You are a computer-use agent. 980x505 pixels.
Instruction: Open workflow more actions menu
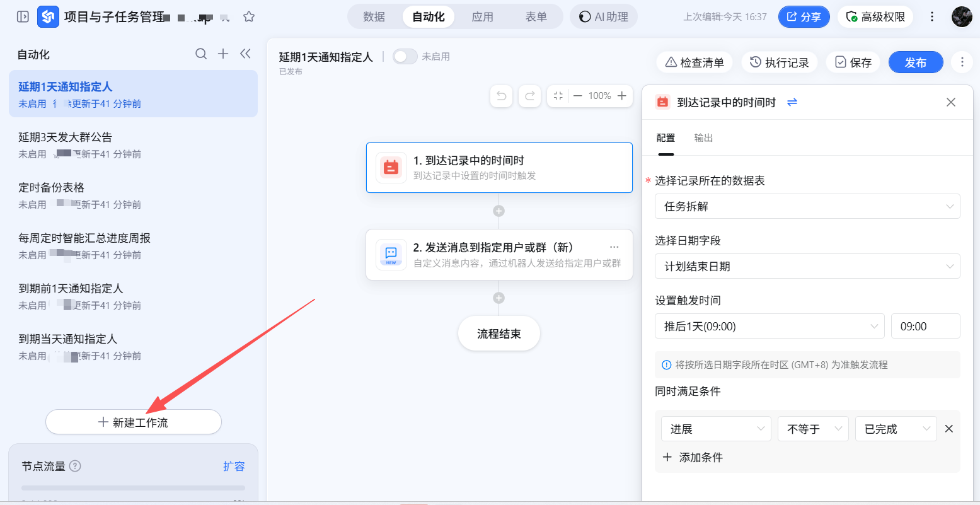coord(962,62)
